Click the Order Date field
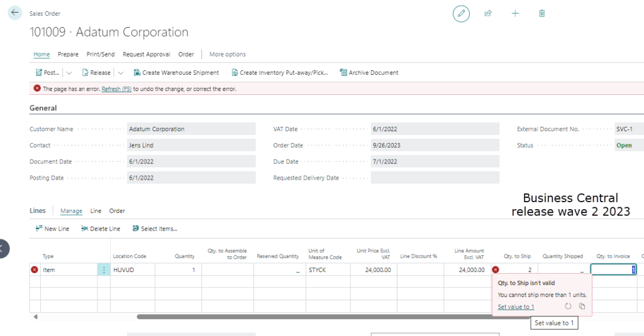This screenshot has width=644, height=336. point(435,145)
